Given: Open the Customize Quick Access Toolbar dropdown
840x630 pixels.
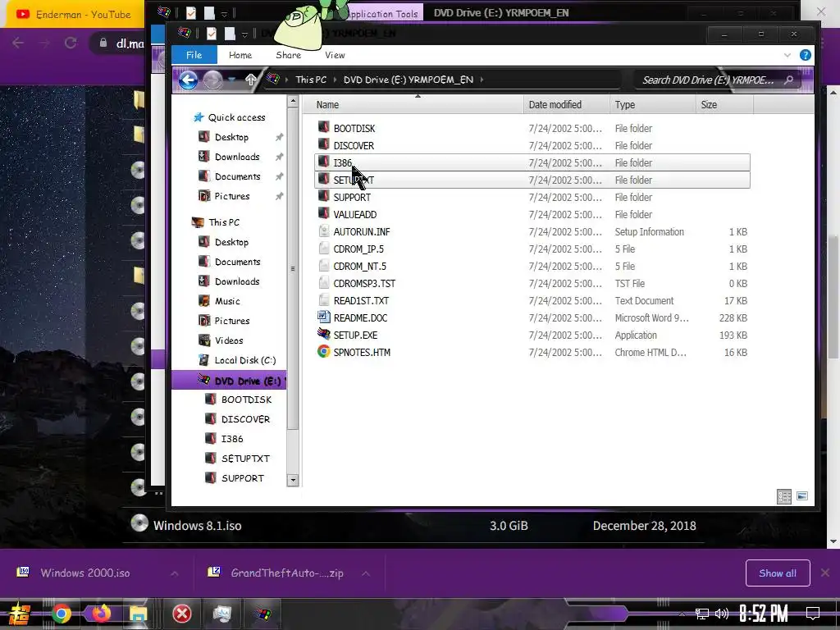Looking at the screenshot, I should click(x=244, y=34).
